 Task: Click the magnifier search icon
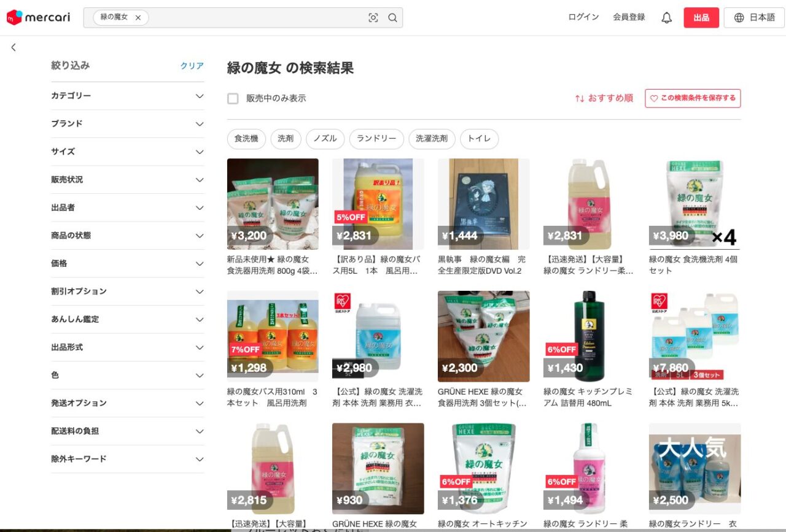click(393, 18)
